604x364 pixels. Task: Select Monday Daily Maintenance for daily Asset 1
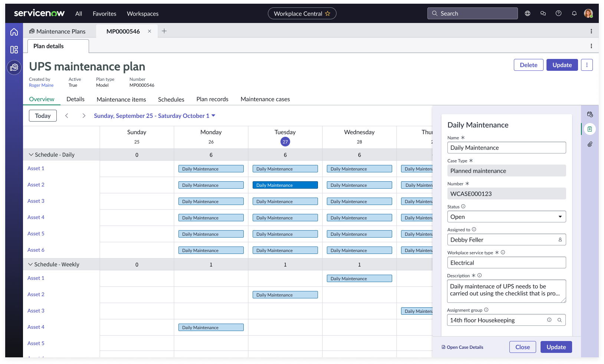[211, 169]
